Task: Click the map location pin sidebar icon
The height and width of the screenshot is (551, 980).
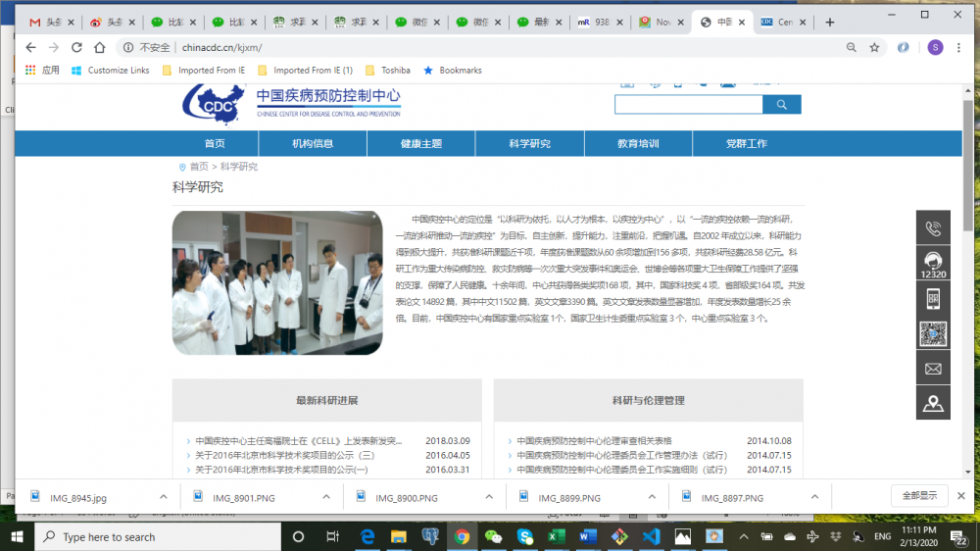Action: [x=932, y=403]
